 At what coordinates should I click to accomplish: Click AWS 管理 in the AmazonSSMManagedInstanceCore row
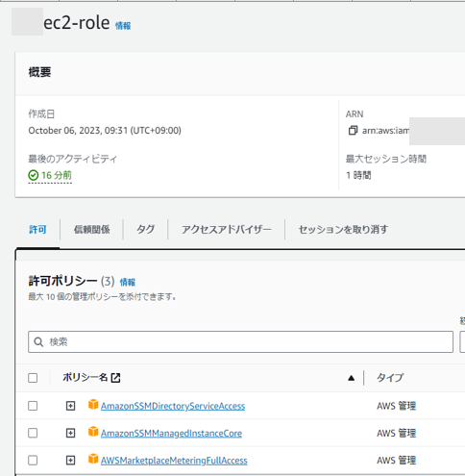(396, 434)
